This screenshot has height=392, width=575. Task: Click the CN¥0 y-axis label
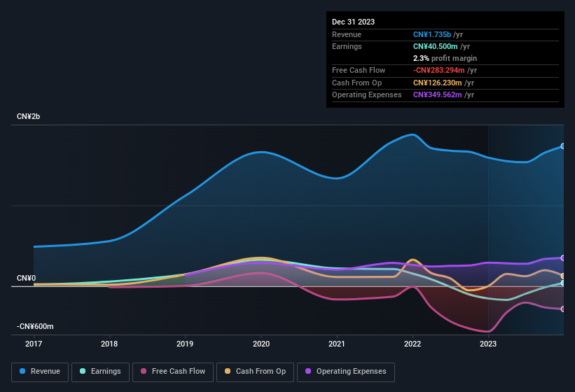point(26,278)
